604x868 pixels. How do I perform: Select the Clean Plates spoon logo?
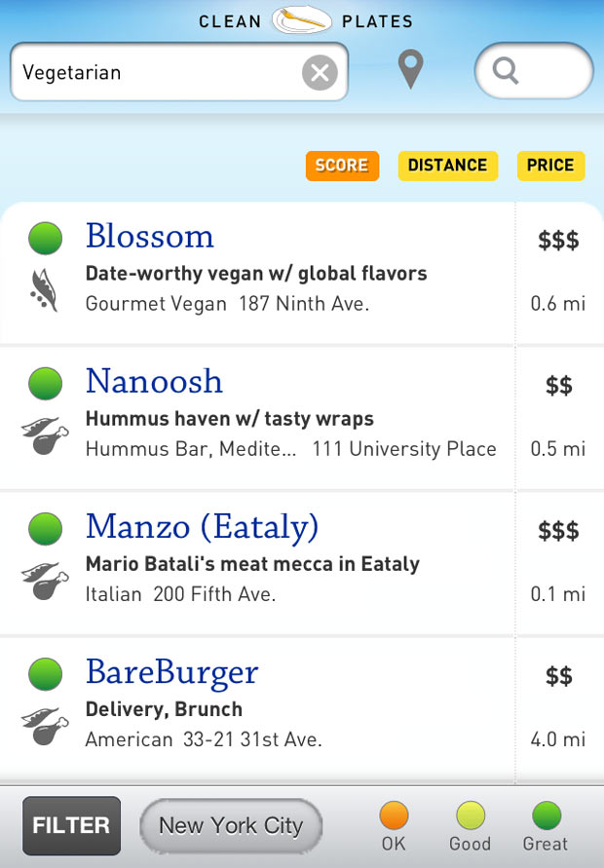click(302, 19)
